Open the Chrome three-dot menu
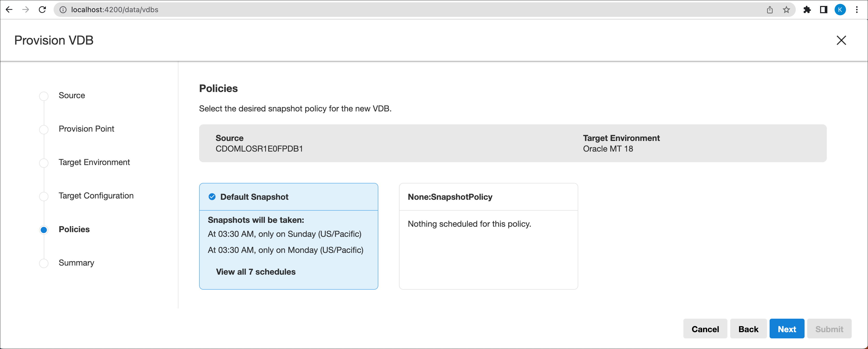Screen dimensions: 868x349 pos(857,9)
